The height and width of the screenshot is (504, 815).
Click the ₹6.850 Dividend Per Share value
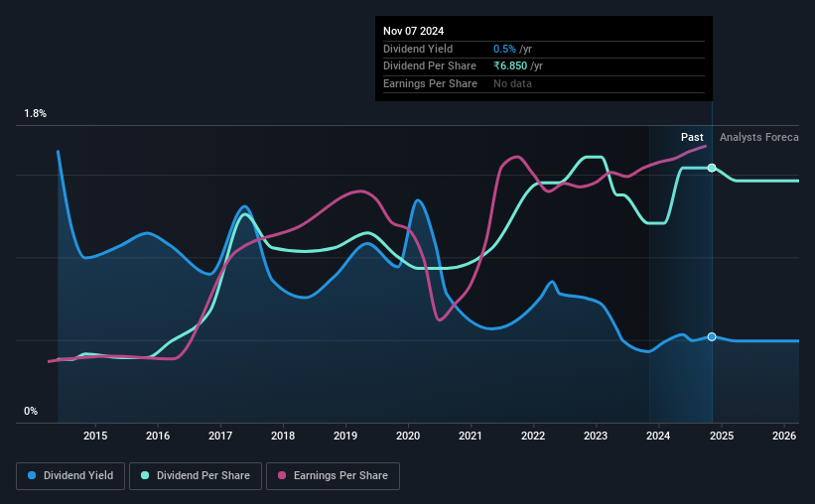510,66
